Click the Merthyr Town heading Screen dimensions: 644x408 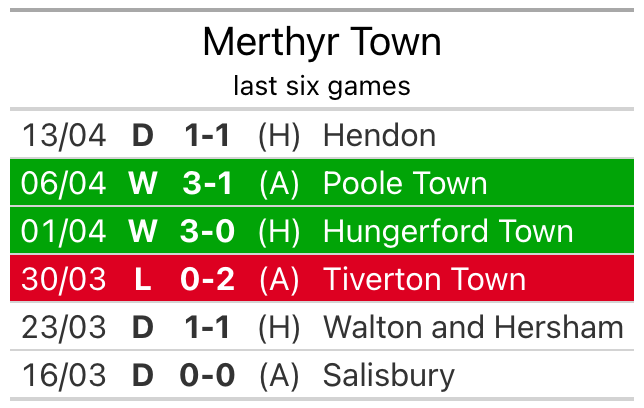(x=321, y=42)
